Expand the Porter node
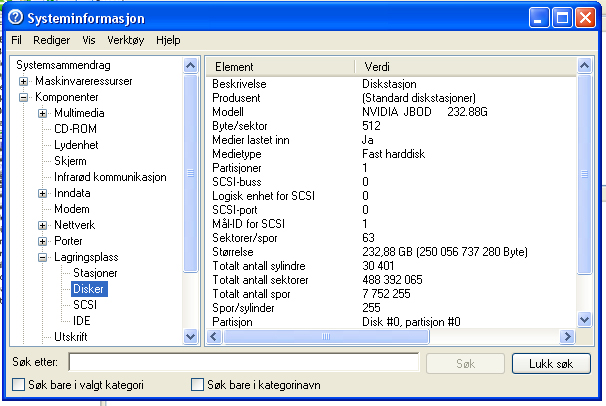The height and width of the screenshot is (406, 606). (43, 241)
